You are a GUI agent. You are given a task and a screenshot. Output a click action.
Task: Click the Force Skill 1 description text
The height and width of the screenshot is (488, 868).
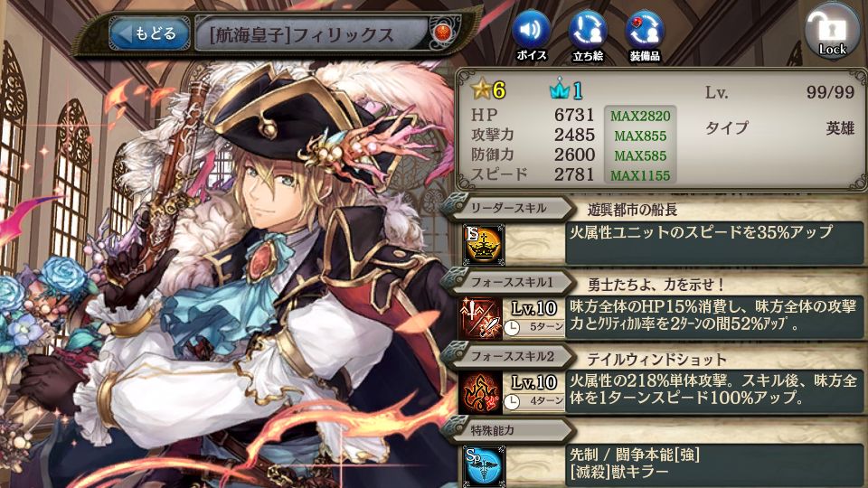click(714, 314)
